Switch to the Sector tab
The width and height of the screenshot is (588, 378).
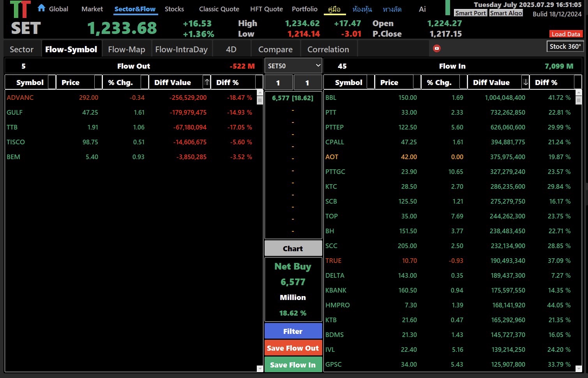[22, 49]
